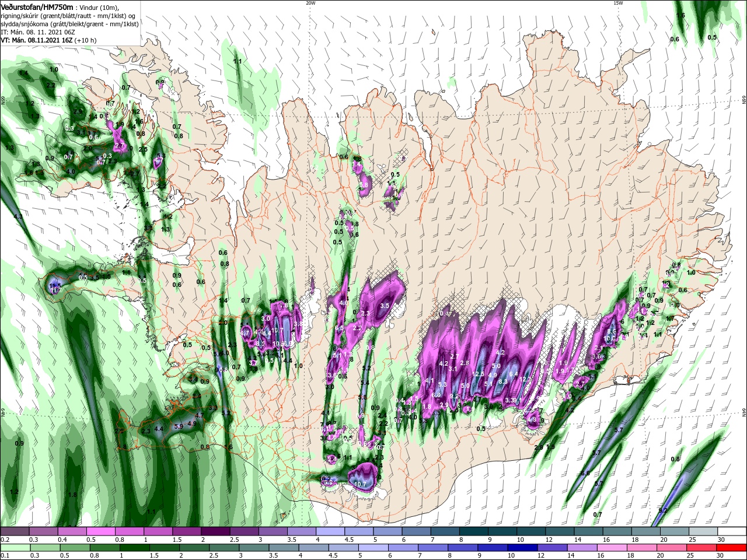Image resolution: width=747 pixels, height=560 pixels.
Task: Pick upper legend swatch between 7 and 8
Action: (x=445, y=531)
